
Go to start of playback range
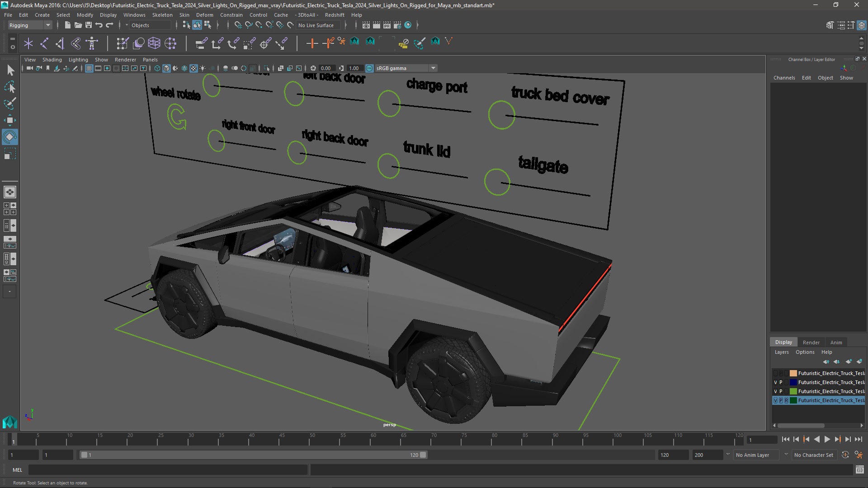pos(785,439)
